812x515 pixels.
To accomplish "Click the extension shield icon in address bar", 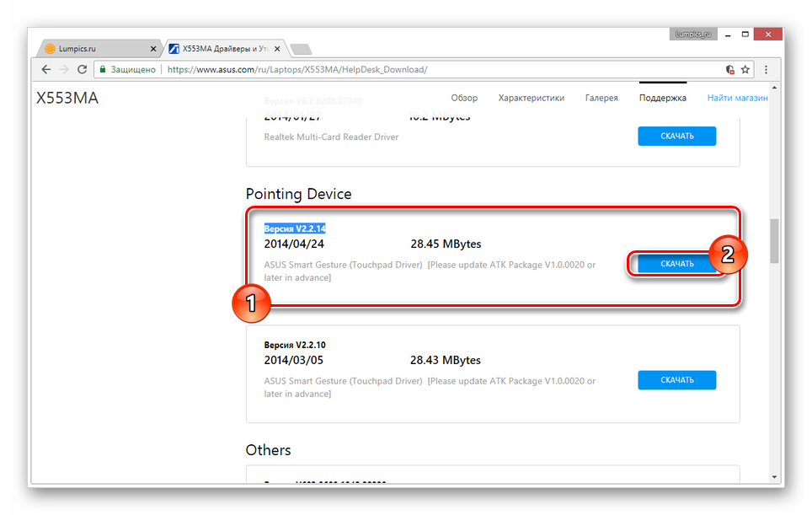I will click(730, 69).
